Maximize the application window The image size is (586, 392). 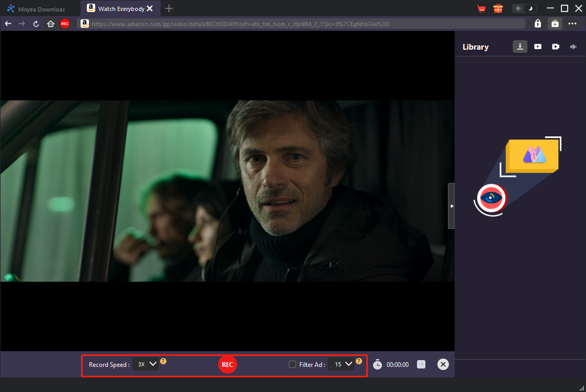565,8
